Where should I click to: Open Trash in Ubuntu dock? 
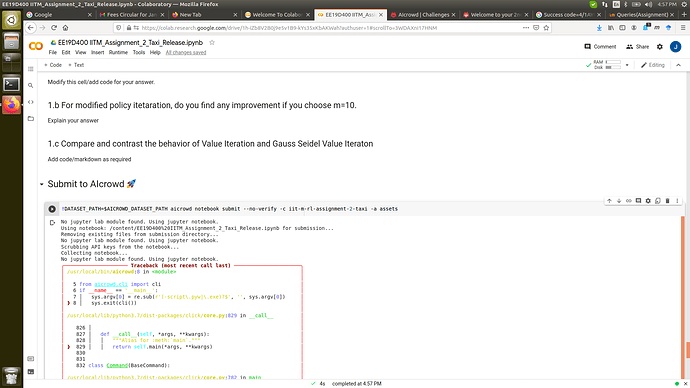(11, 376)
